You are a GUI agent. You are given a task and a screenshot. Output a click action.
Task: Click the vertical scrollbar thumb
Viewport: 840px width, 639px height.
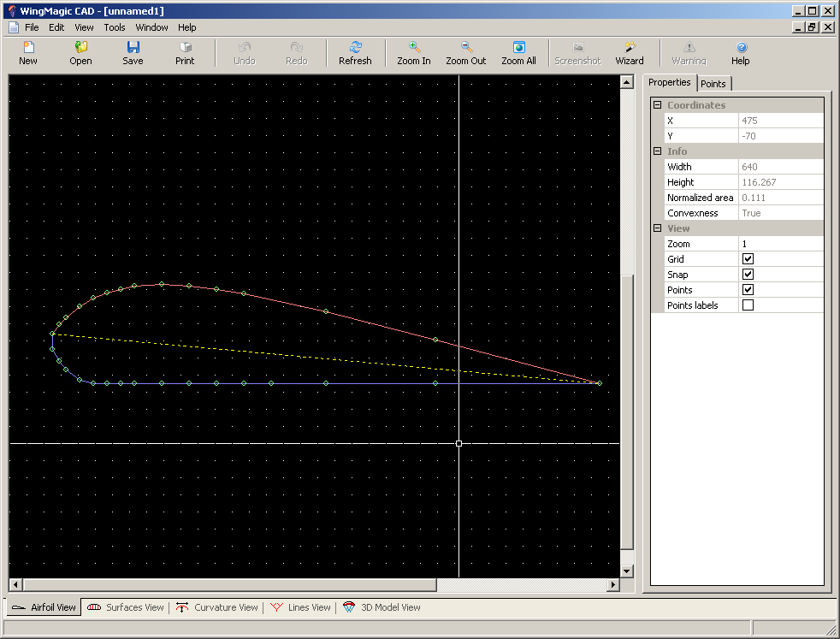(x=627, y=411)
